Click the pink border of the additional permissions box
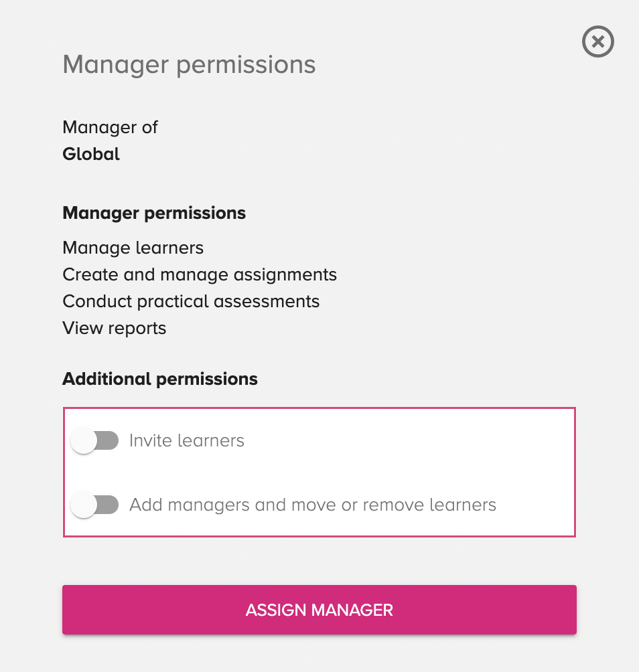The width and height of the screenshot is (639, 672). click(319, 408)
